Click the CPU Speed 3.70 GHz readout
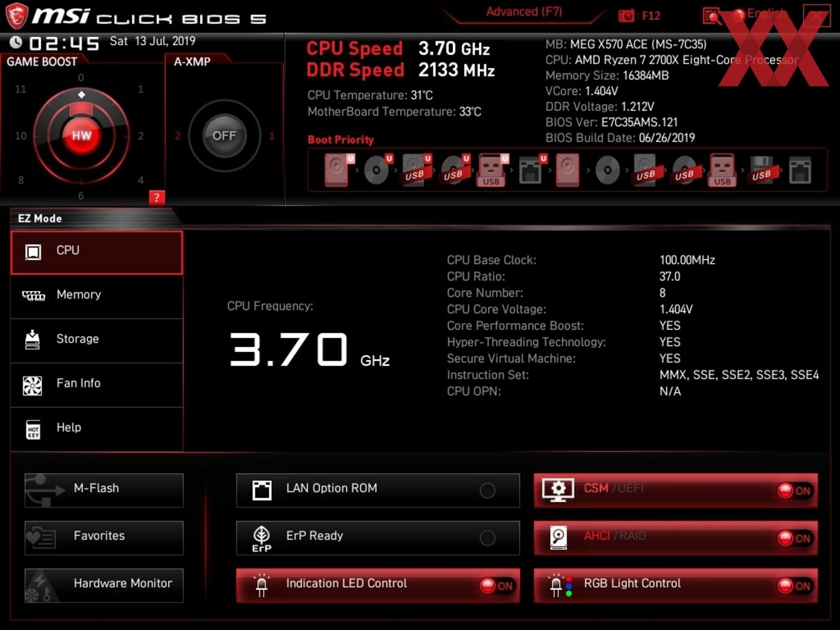840x630 pixels. [398, 49]
